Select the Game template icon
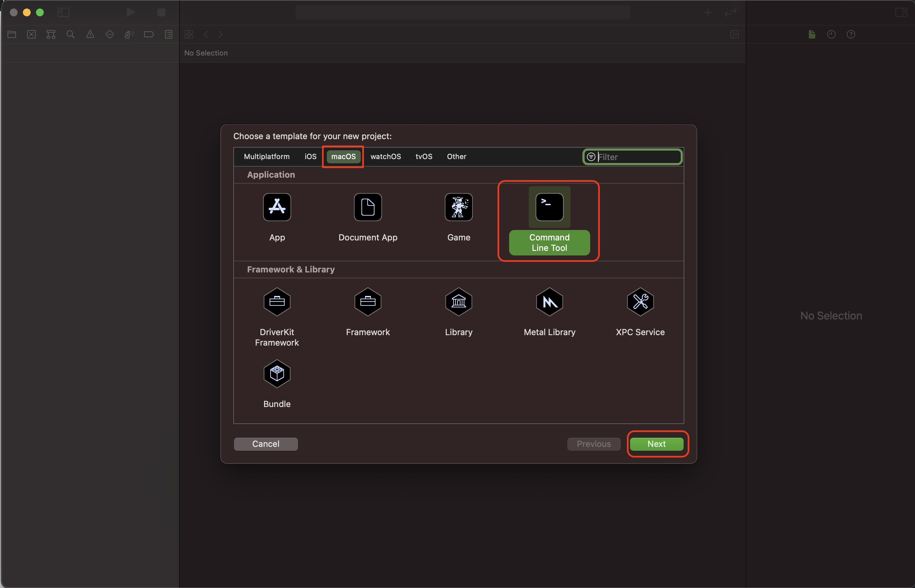915x588 pixels. point(458,207)
